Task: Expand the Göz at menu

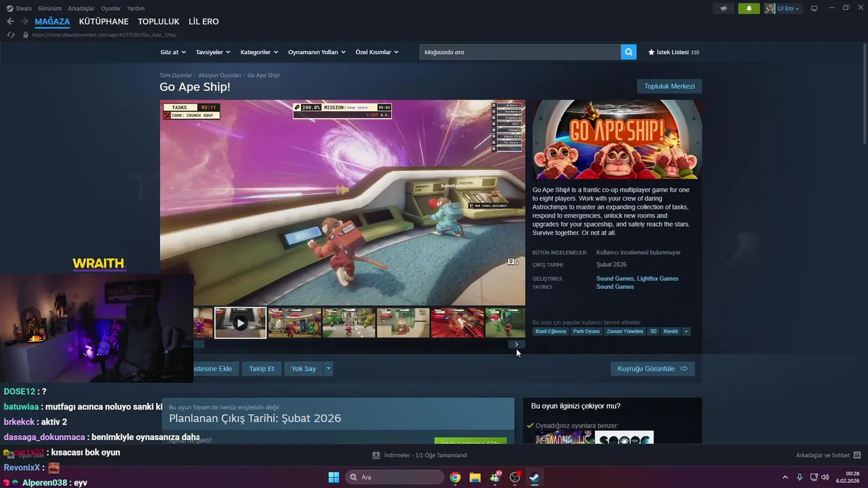Action: 172,52
